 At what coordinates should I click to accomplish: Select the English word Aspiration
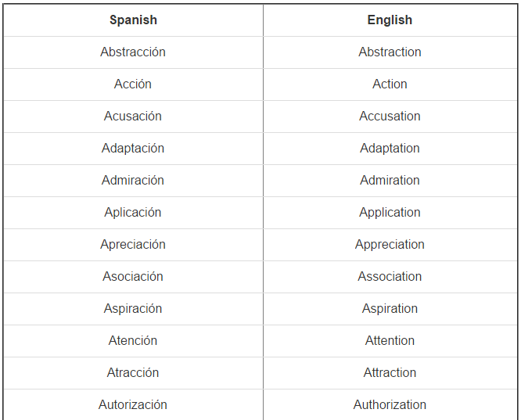[x=390, y=309]
